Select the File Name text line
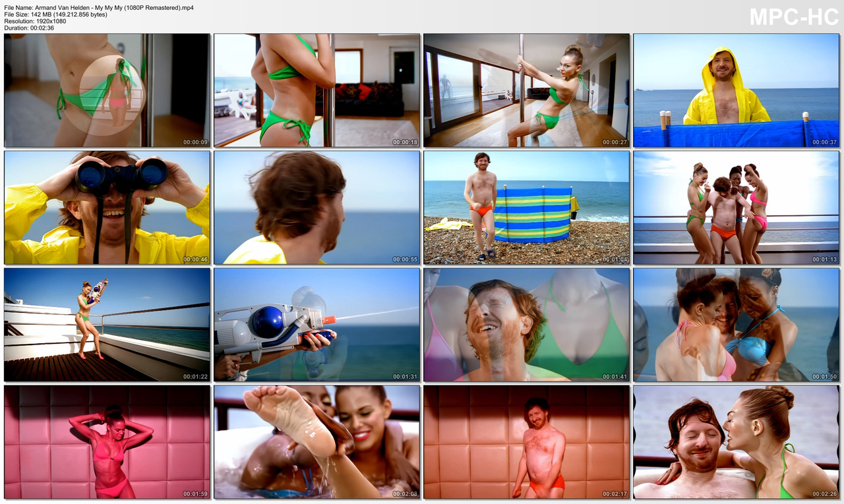 tap(99, 7)
